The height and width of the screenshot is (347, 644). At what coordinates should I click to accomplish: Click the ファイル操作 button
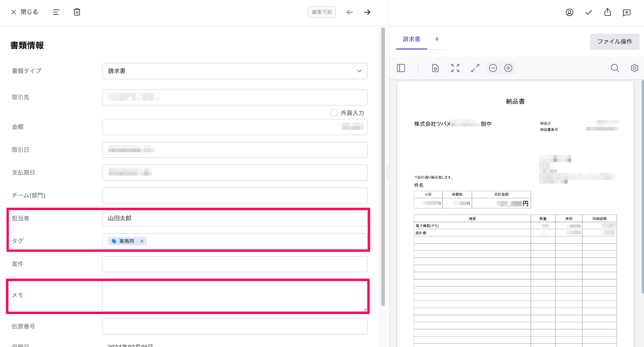[x=615, y=41]
